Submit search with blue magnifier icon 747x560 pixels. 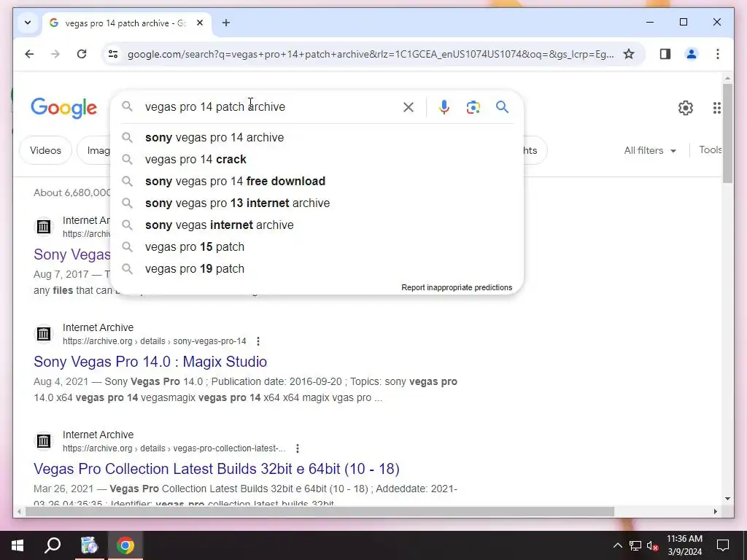(502, 107)
